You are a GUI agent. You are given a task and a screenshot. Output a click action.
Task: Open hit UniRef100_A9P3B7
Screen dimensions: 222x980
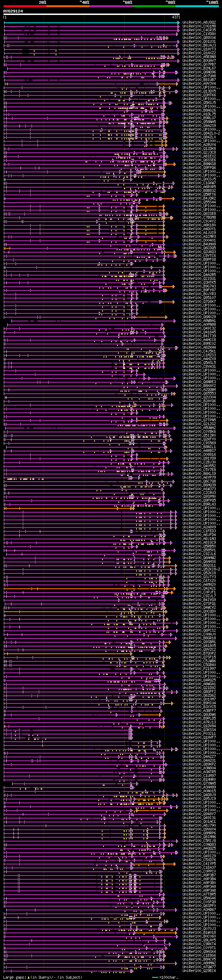coord(199,875)
